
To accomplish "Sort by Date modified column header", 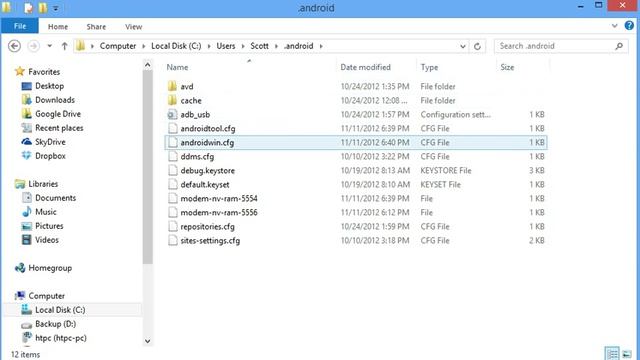I will [366, 67].
